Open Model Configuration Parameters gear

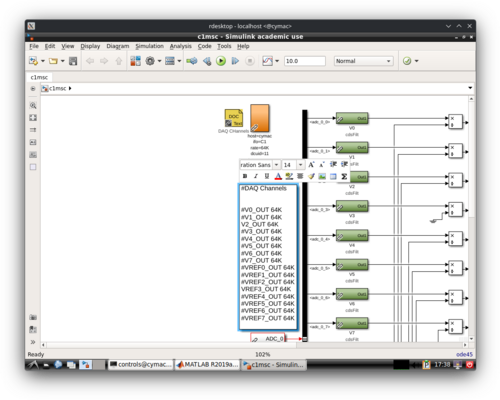click(150, 61)
